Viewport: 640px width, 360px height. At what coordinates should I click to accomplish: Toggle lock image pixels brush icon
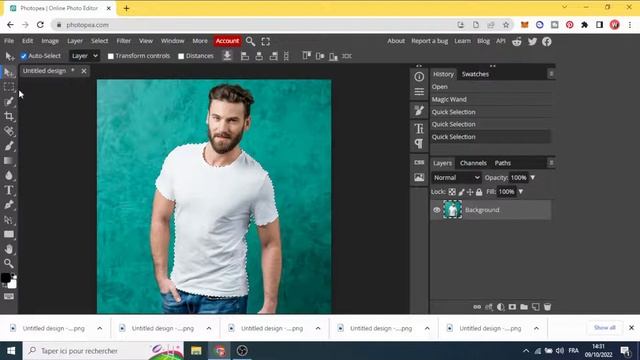coord(461,192)
